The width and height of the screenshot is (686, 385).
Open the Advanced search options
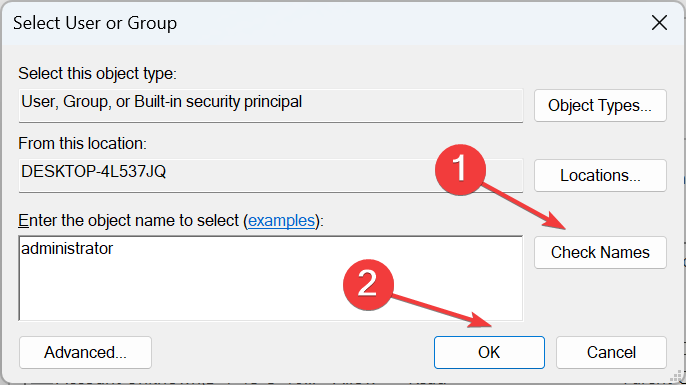click(x=85, y=352)
